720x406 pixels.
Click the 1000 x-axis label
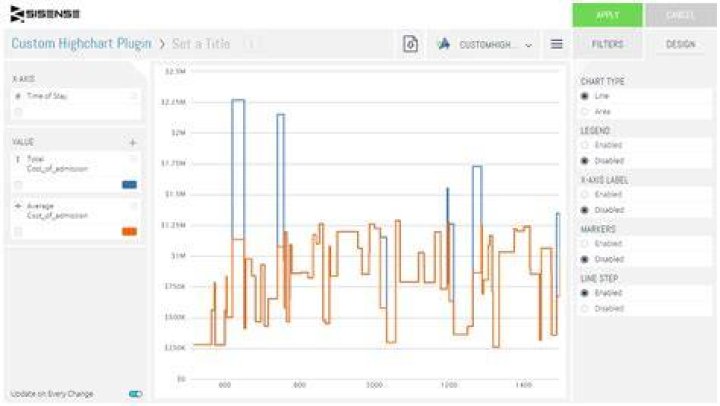[x=374, y=385]
